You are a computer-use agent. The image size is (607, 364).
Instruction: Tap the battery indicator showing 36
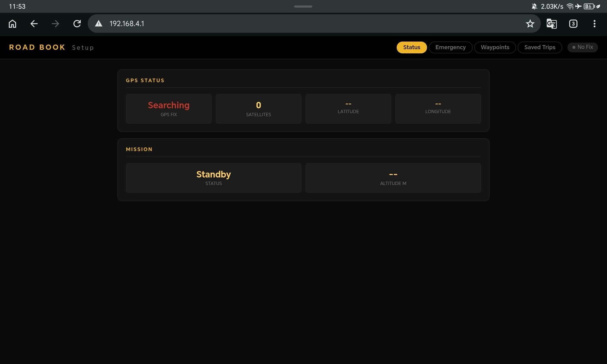click(589, 6)
